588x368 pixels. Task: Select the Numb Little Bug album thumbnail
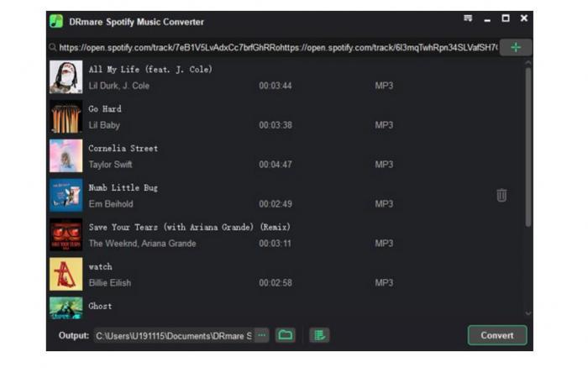(66, 195)
